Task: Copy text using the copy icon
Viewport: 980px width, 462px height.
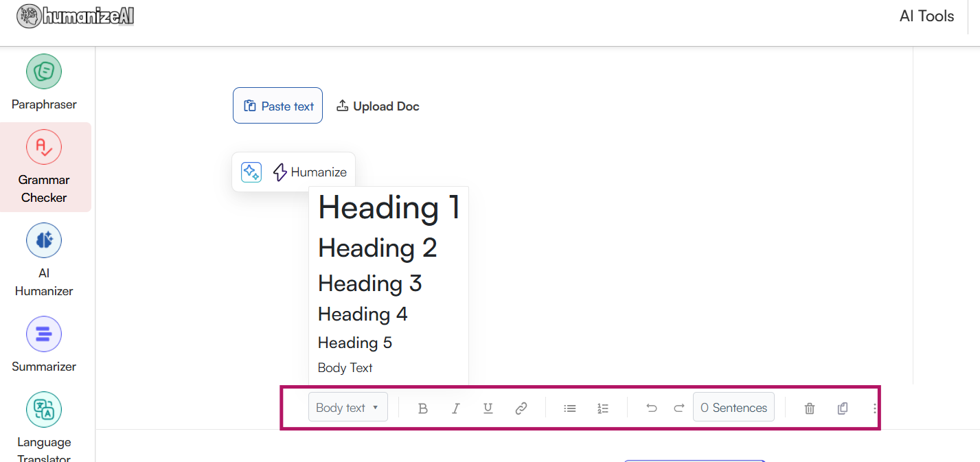Action: 843,408
